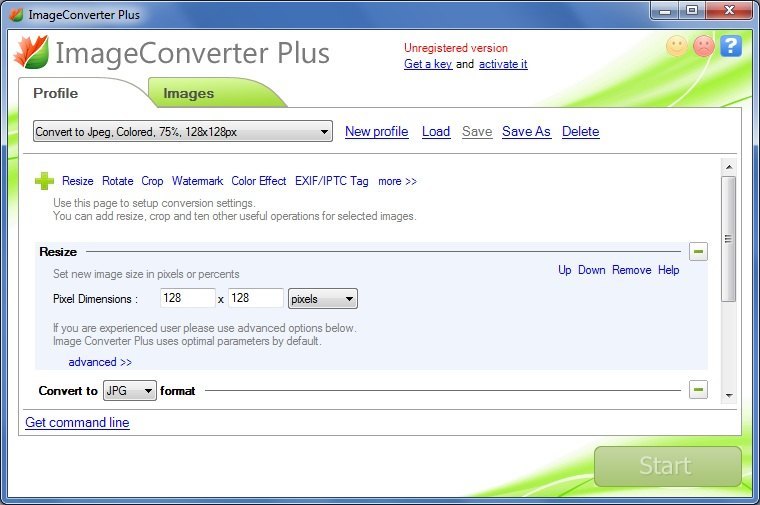Add a Resize operation

click(78, 181)
